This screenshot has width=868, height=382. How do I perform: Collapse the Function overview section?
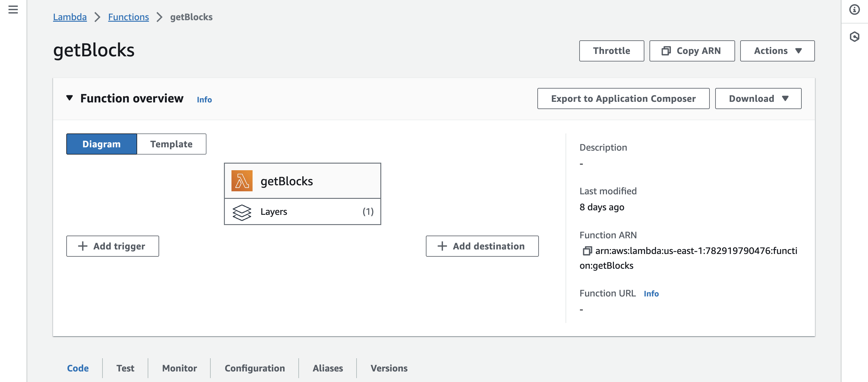pos(69,98)
